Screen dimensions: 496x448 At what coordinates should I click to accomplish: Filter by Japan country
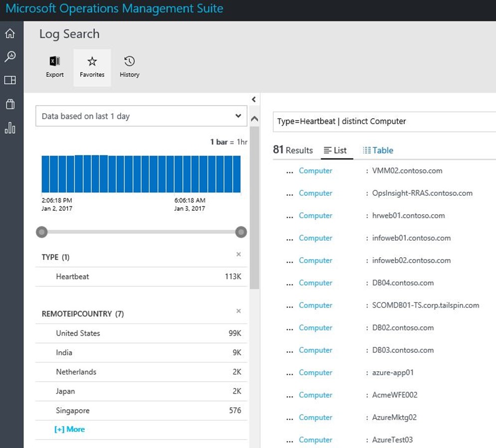(141, 391)
